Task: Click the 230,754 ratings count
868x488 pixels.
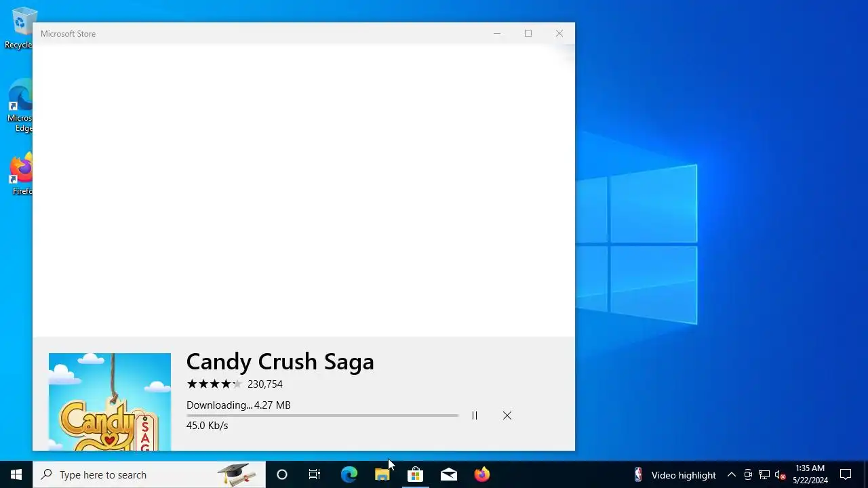Action: [x=265, y=384]
